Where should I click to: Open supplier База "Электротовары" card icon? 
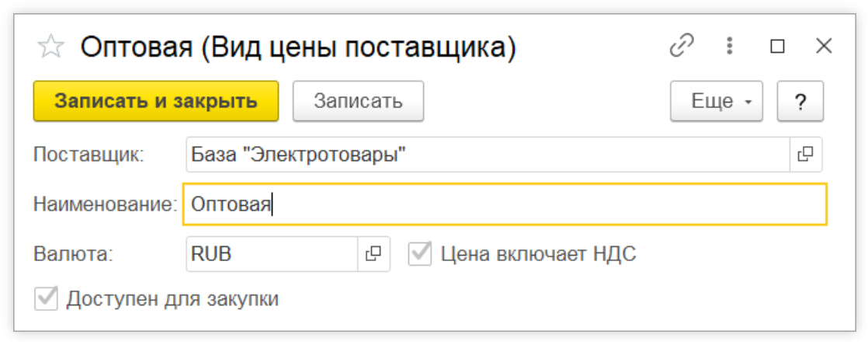point(805,155)
